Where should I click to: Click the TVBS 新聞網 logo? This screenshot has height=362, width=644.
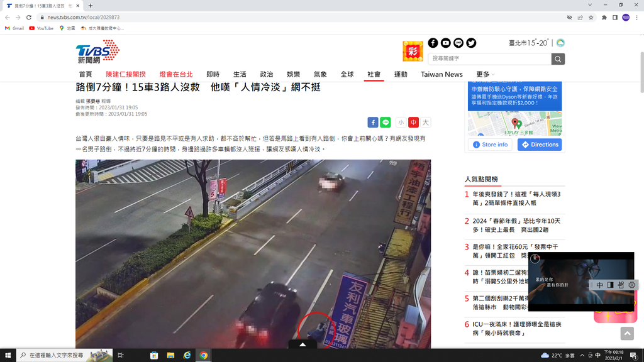pos(97,52)
